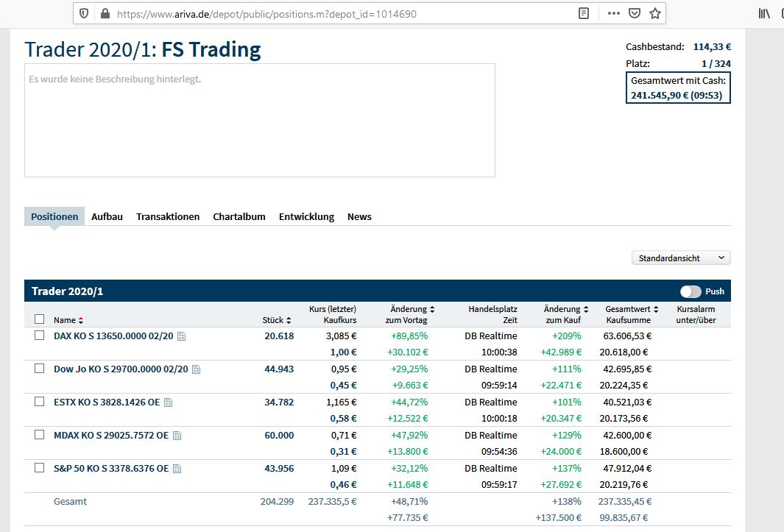The height and width of the screenshot is (532, 784).
Task: Bookmark this page with the star icon
Action: click(655, 13)
